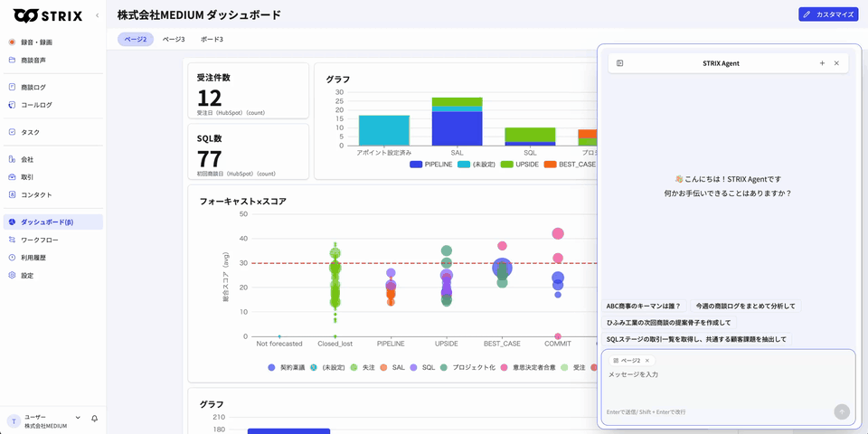Open タスク in the sidebar

pos(53,132)
